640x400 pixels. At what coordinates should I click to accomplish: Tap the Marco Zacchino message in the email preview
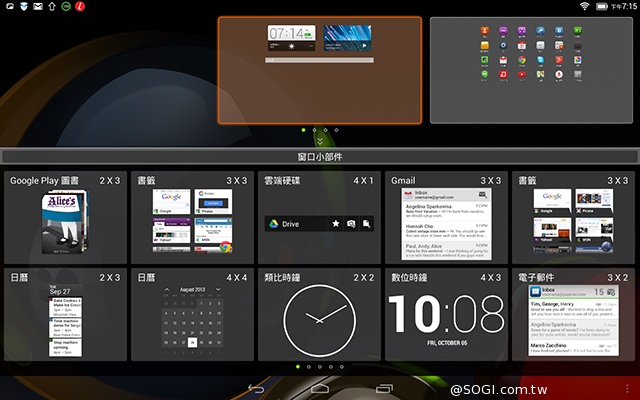tap(573, 348)
